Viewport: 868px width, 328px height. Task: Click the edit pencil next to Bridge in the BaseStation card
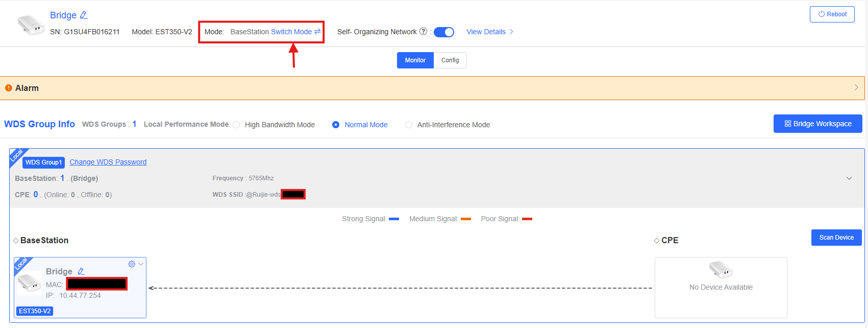pyautogui.click(x=81, y=271)
